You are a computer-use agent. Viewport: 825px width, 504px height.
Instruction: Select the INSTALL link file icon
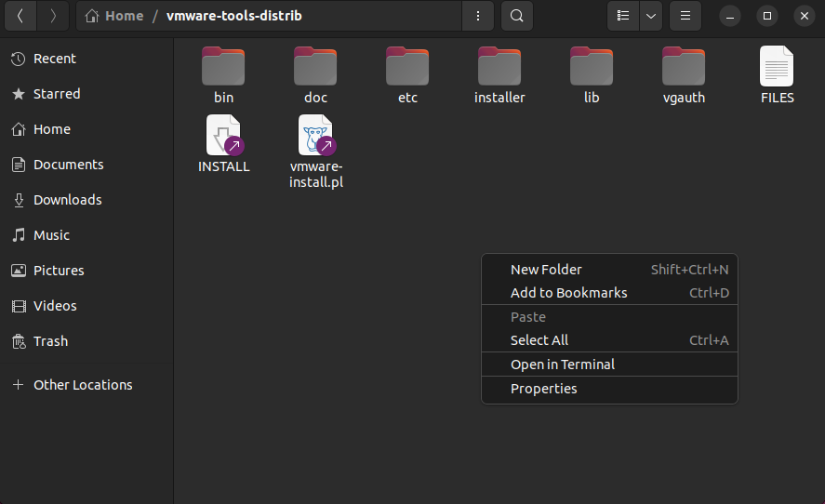[x=225, y=135]
